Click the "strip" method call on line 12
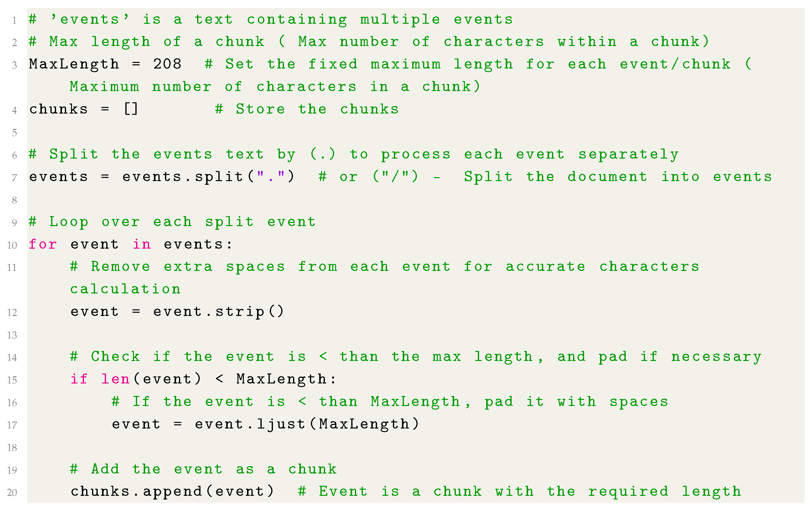 coord(240,312)
